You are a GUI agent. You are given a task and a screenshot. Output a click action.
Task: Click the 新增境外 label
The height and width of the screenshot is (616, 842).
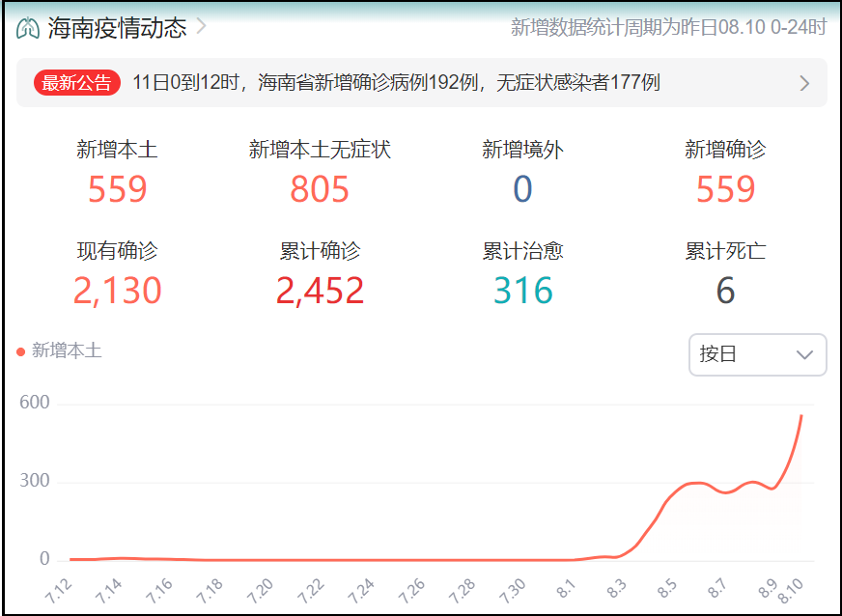click(522, 150)
